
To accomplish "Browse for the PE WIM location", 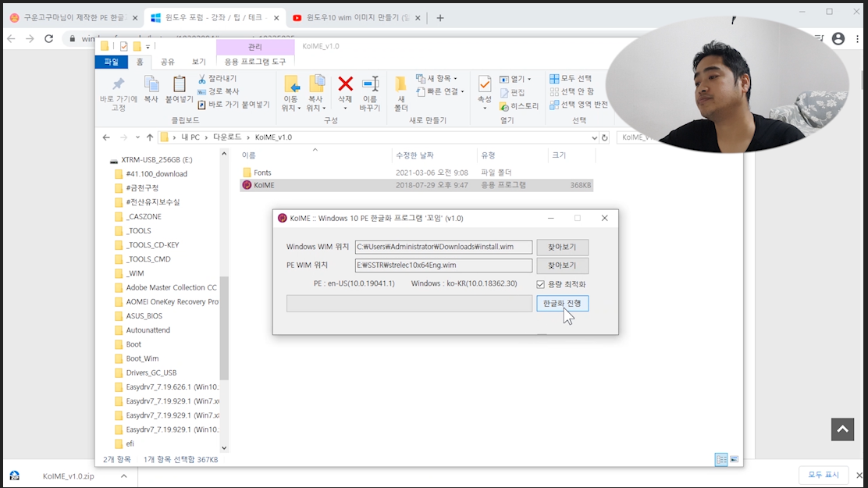I will click(x=562, y=265).
